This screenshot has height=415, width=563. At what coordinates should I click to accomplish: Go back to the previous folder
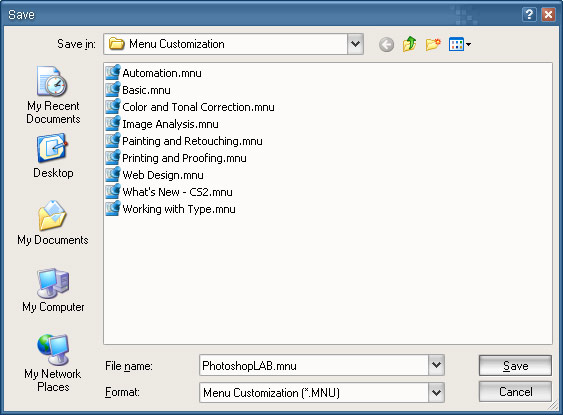(x=386, y=45)
